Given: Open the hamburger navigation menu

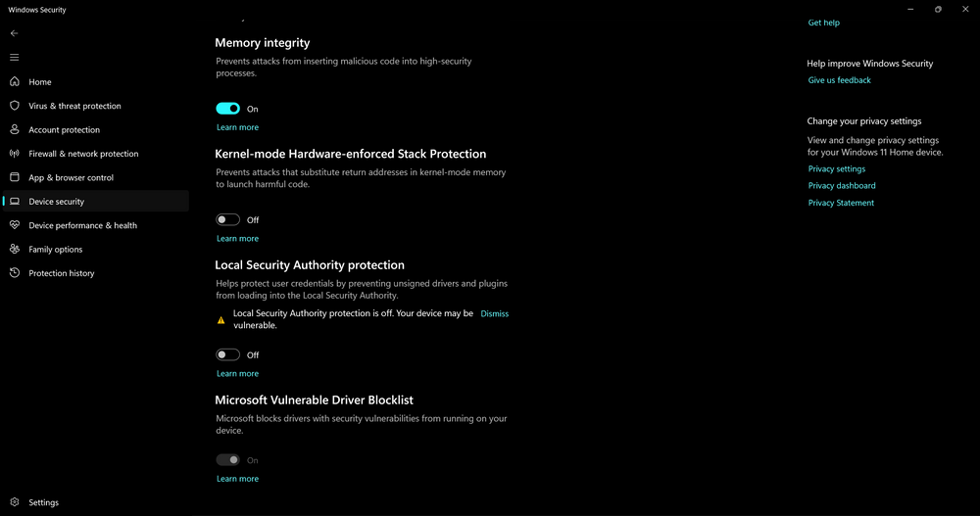Looking at the screenshot, I should 14,58.
